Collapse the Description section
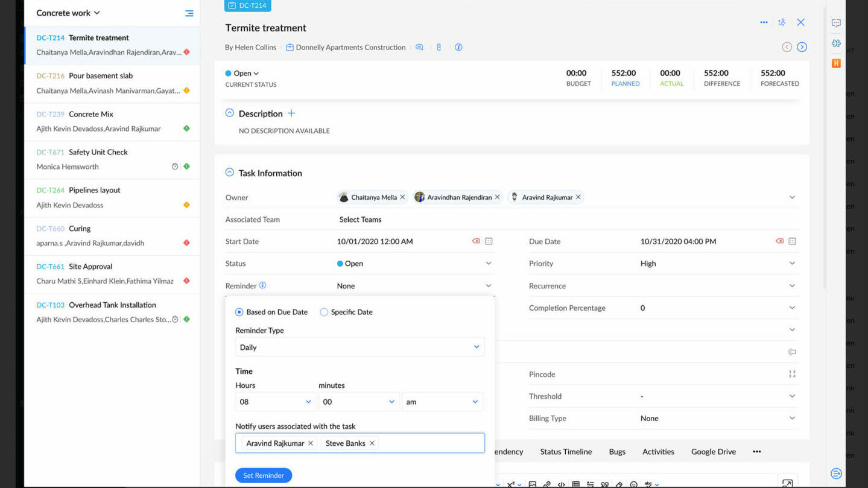The image size is (868, 488). point(229,113)
